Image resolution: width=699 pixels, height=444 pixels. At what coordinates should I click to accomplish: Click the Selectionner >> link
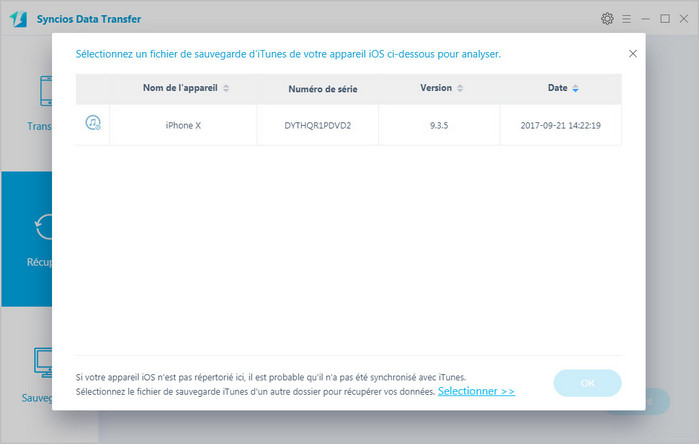(x=476, y=391)
